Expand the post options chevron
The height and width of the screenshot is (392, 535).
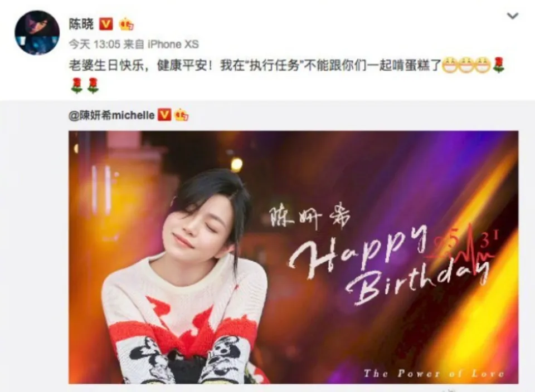click(513, 16)
